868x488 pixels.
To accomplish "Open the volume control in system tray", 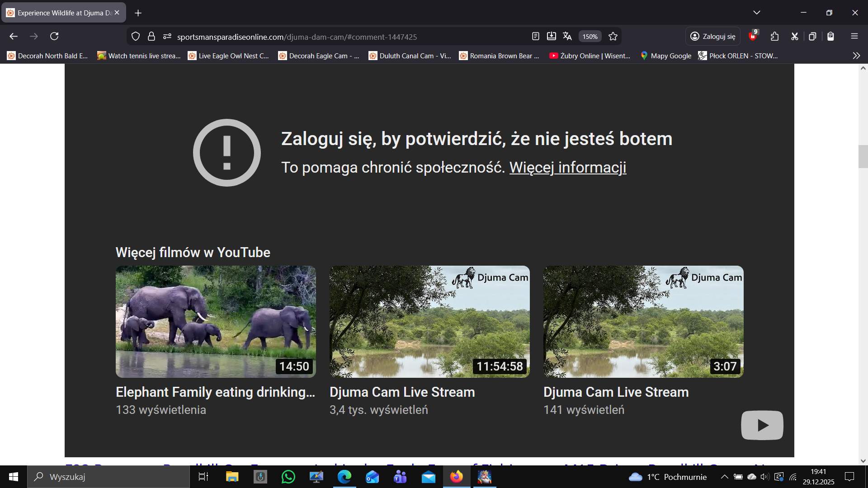I will [765, 477].
